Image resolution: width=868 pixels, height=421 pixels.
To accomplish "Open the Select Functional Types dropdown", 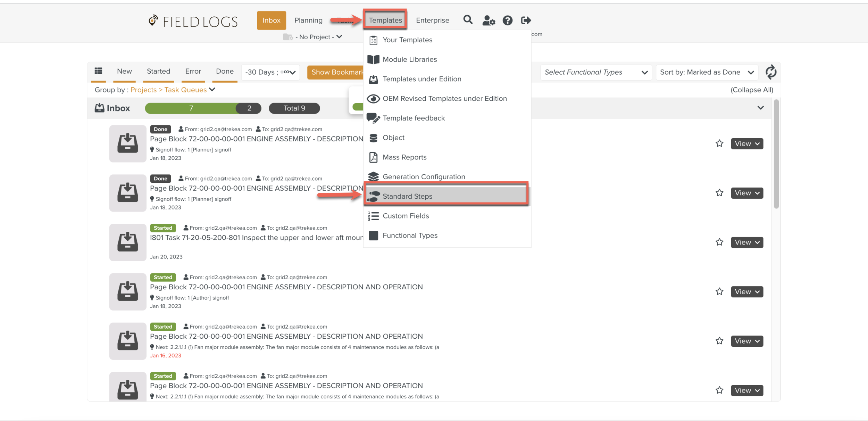I will (x=596, y=72).
